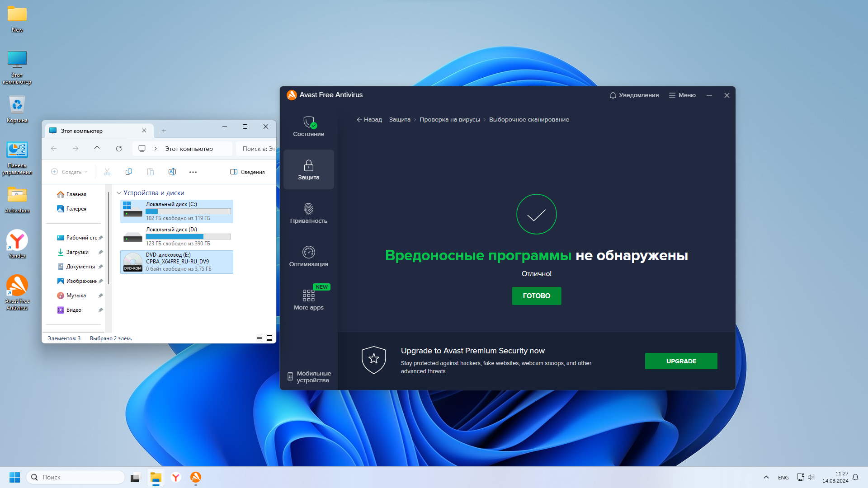Screen dimensions: 868x488
Task: Click the refresh icon in File Explorer
Action: pyautogui.click(x=119, y=149)
